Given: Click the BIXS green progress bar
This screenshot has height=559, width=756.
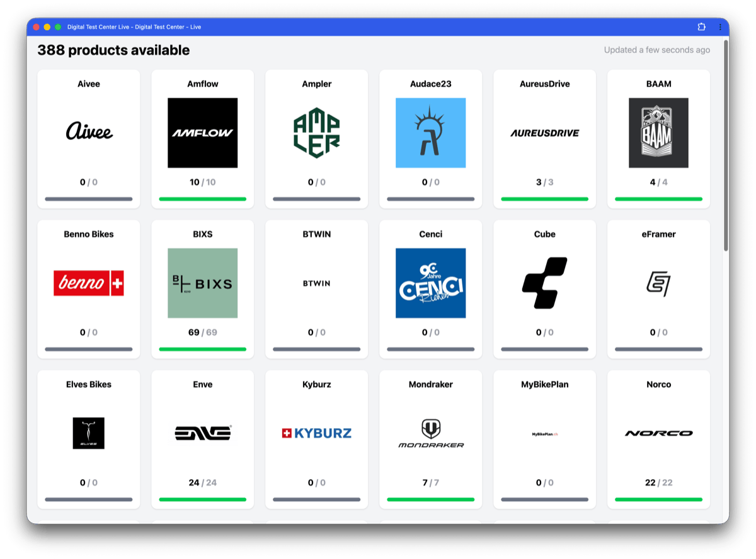Looking at the screenshot, I should click(x=203, y=349).
